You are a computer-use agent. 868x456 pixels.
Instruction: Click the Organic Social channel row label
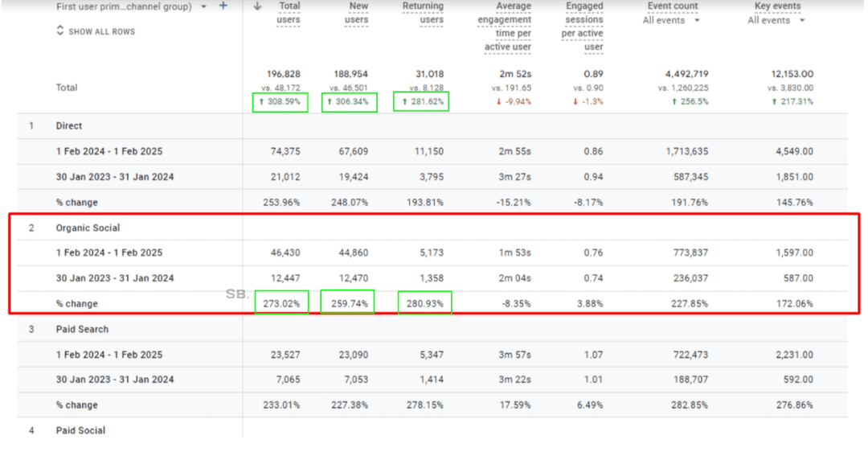pyautogui.click(x=88, y=228)
